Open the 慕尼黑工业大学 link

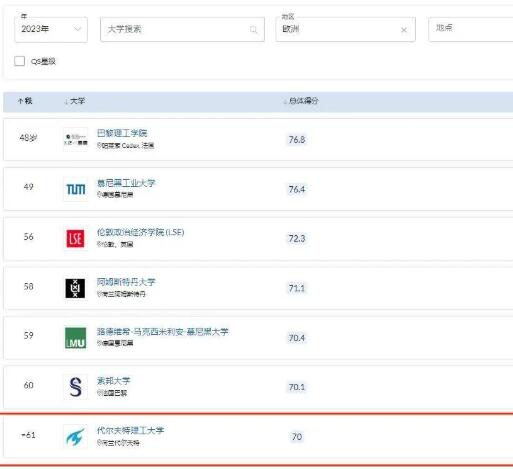[126, 183]
